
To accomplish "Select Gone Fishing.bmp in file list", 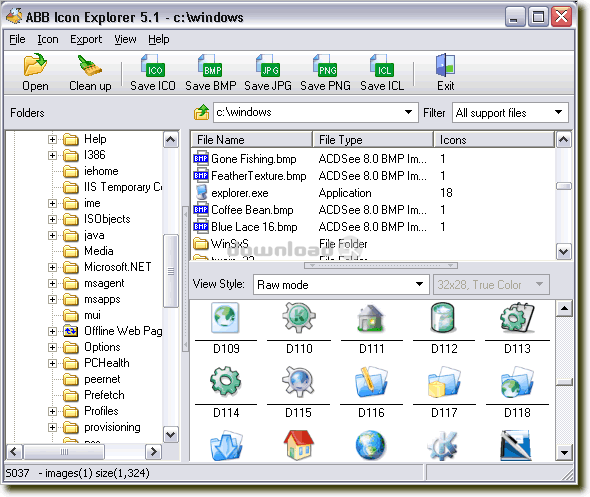I will point(254,159).
